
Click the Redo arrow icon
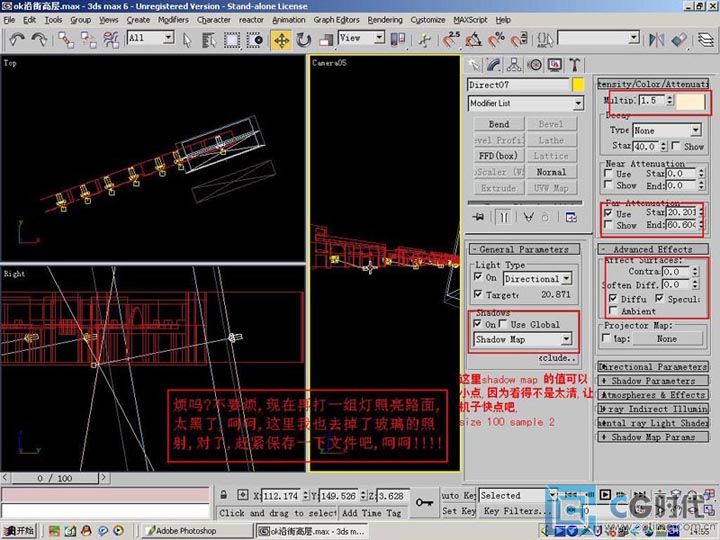coord(39,39)
